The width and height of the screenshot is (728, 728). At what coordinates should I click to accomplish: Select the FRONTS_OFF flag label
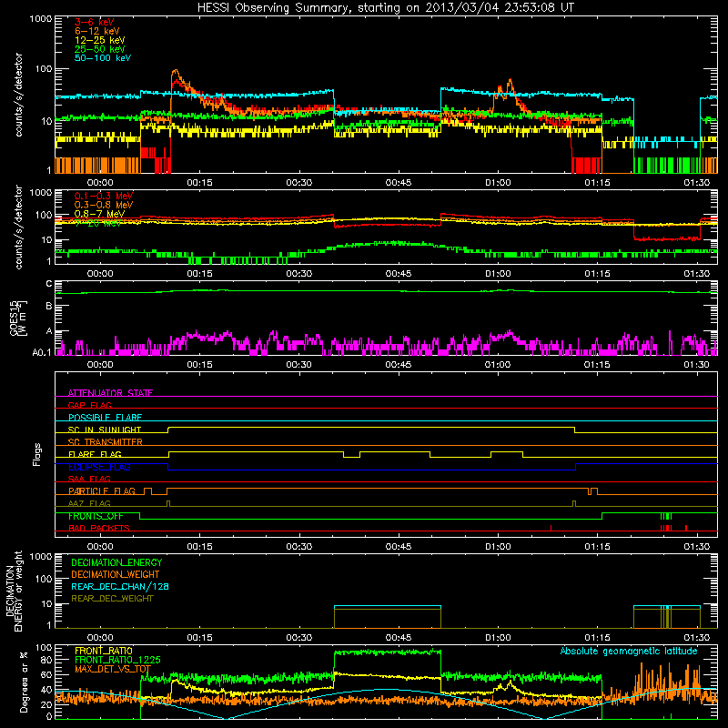pyautogui.click(x=96, y=516)
